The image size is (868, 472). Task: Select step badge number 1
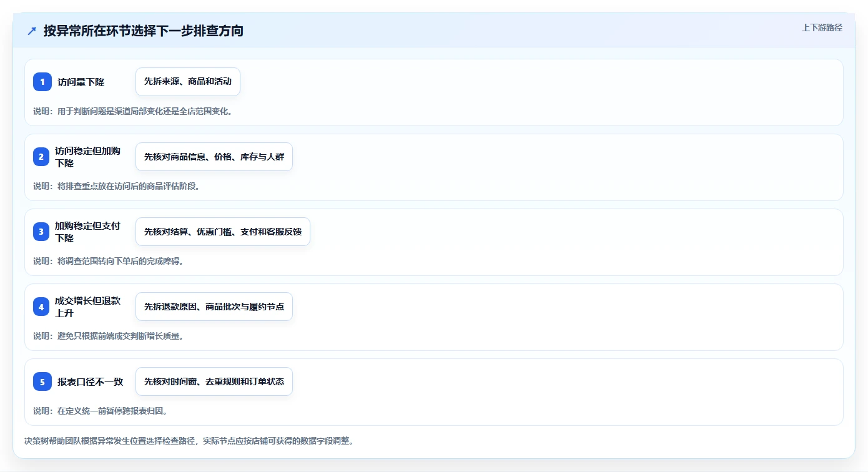pos(42,82)
